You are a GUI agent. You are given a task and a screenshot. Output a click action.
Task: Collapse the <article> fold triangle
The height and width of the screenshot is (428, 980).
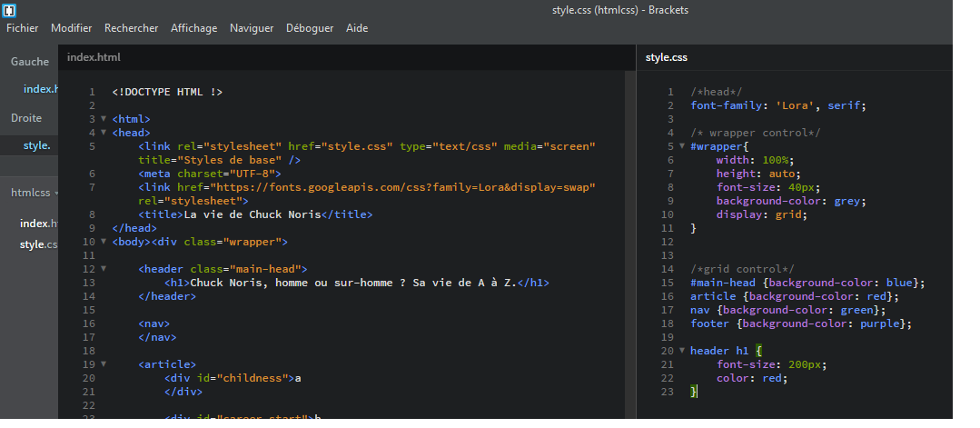(x=104, y=363)
